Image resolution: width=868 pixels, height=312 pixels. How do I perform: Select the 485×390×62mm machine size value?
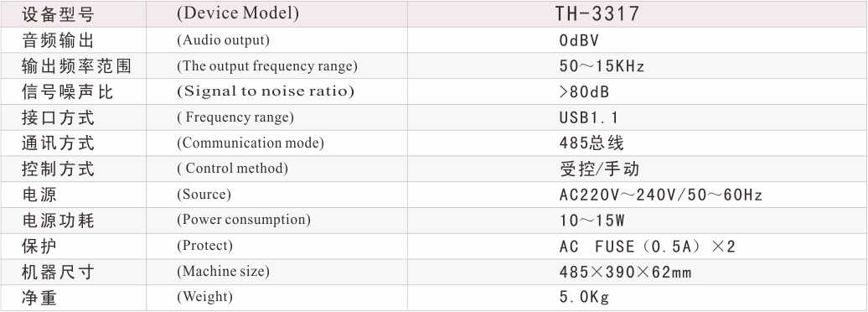(x=626, y=272)
